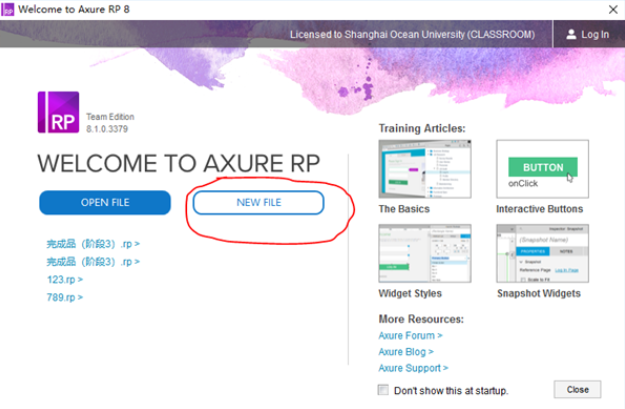Visit the Axure Support link
The height and width of the screenshot is (409, 625).
click(413, 368)
